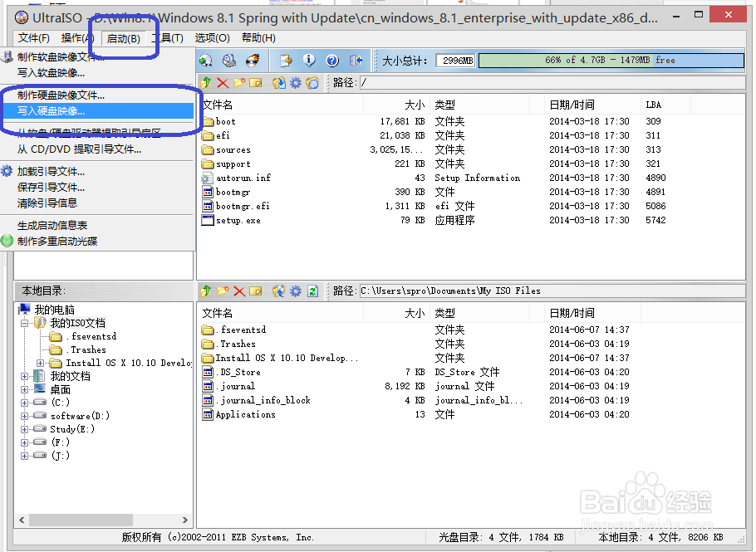Image resolution: width=756 pixels, height=552 pixels.
Task: Select the sources folder in image list
Action: (233, 149)
